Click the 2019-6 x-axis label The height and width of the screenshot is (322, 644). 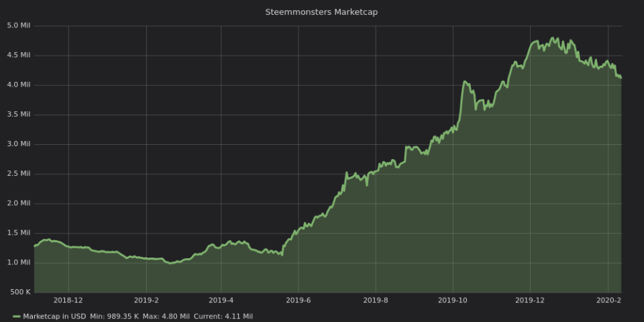(298, 301)
